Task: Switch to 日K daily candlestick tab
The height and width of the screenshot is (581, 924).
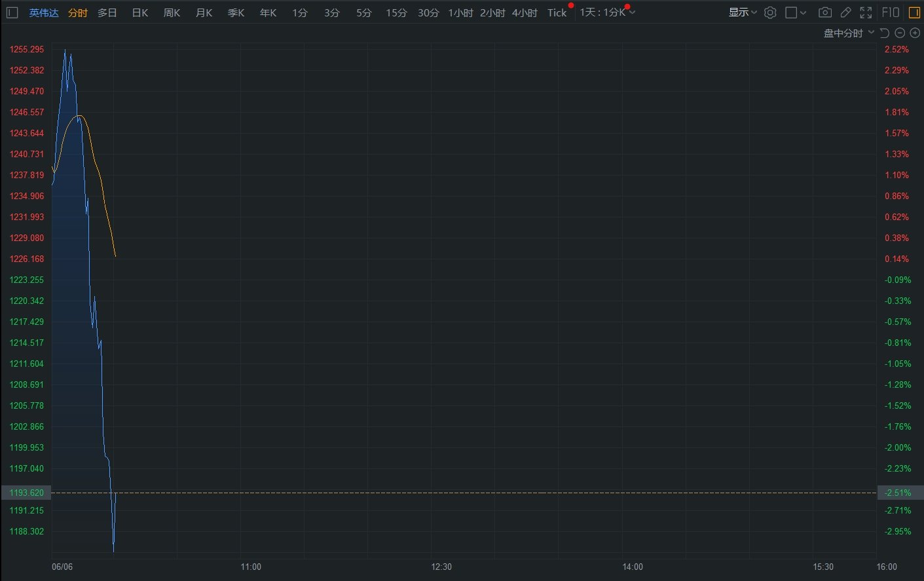Action: (x=140, y=12)
